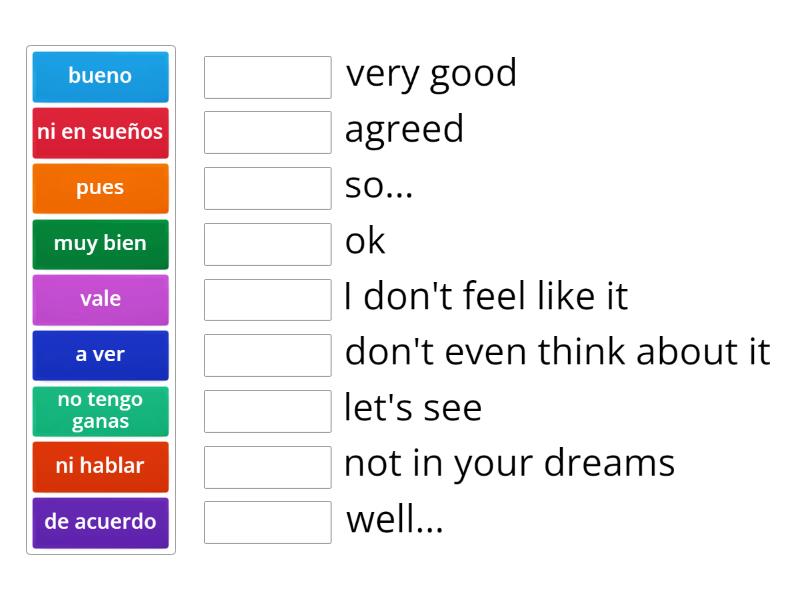Click the 'don't even think about it' definition text
Screen dimensions: 800x600
[x=557, y=353]
